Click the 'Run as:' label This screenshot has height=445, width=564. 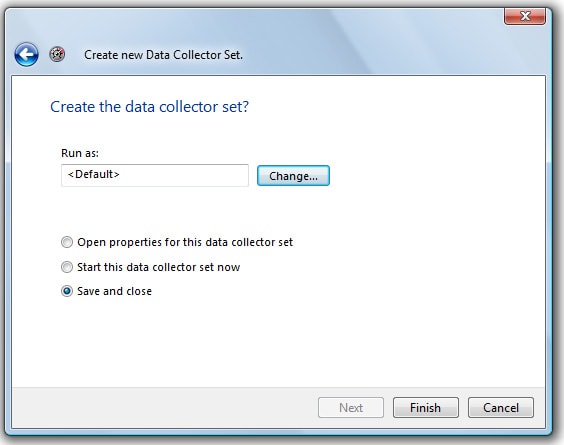pos(80,153)
